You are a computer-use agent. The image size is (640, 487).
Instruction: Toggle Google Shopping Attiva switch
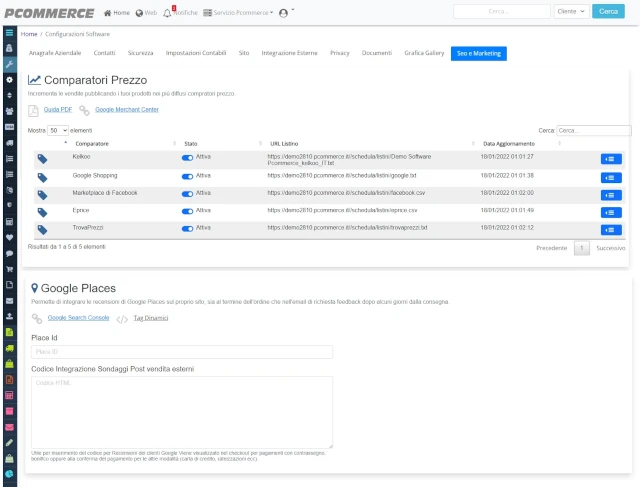(187, 177)
